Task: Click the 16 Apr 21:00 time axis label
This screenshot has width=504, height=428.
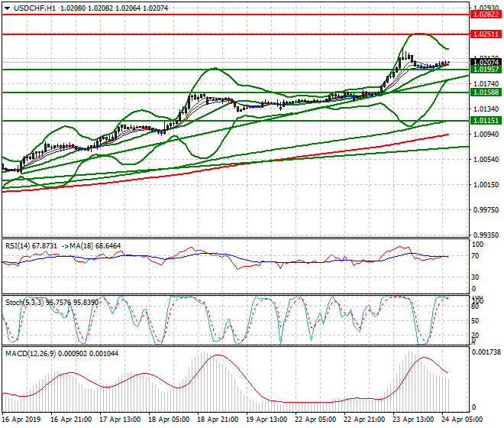Action: coord(71,420)
